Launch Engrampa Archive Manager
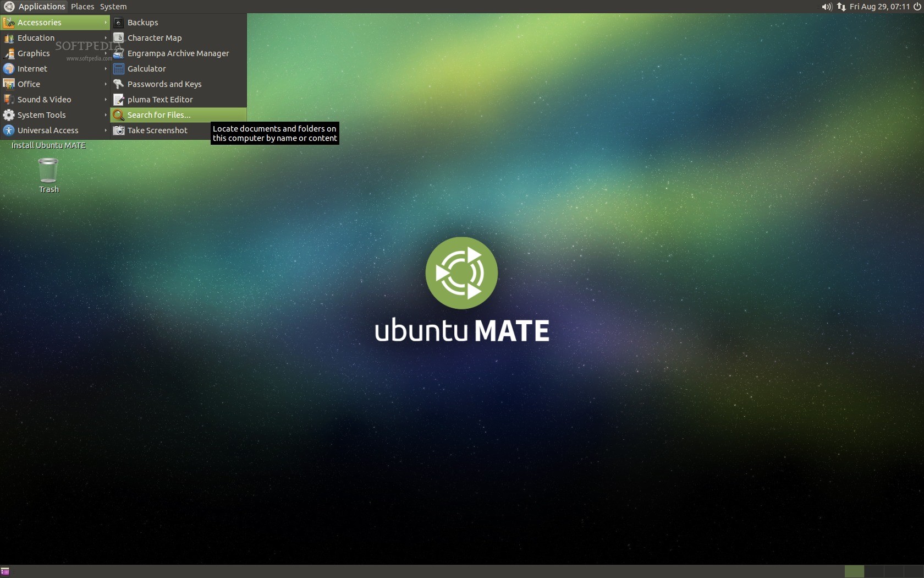The width and height of the screenshot is (924, 578). point(178,53)
